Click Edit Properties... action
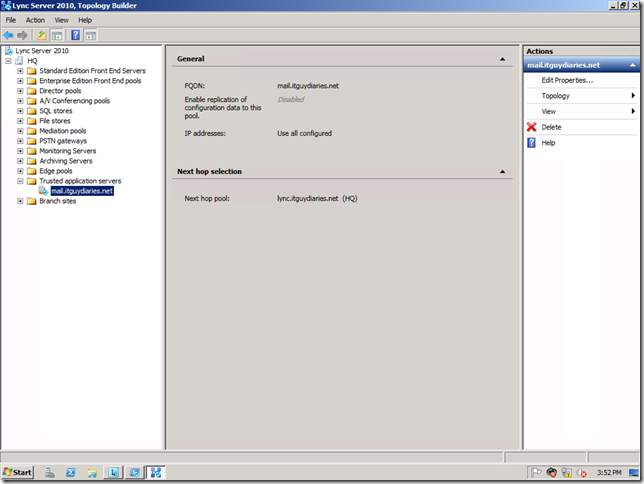The image size is (644, 484). pos(567,80)
